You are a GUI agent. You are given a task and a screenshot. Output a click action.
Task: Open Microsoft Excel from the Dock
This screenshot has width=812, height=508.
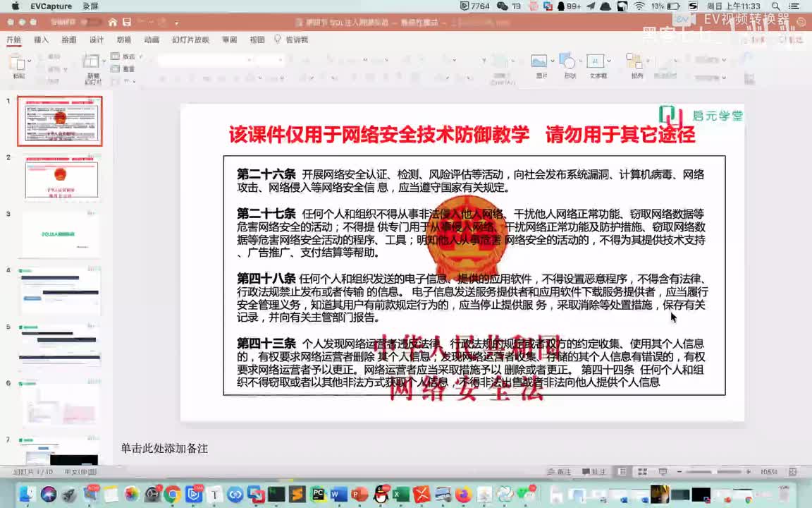point(401,494)
